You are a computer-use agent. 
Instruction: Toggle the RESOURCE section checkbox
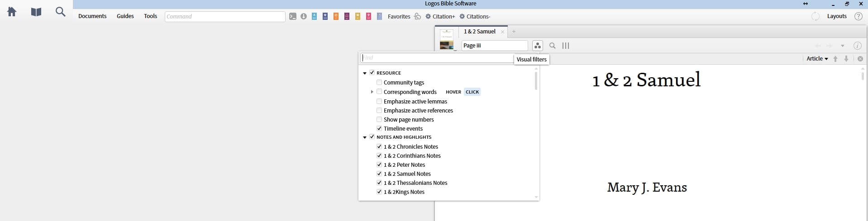(372, 72)
